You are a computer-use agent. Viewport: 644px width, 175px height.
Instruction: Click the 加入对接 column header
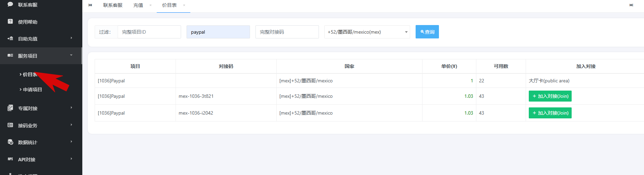pos(586,66)
